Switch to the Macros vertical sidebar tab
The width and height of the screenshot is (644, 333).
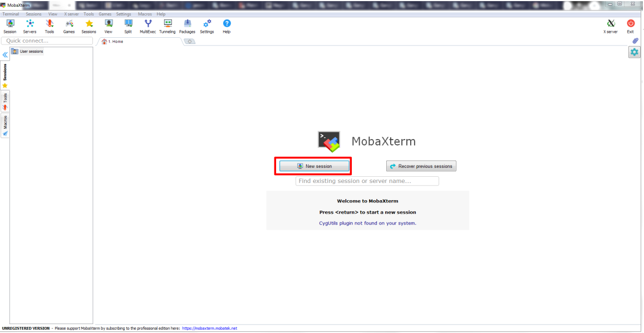(x=5, y=126)
